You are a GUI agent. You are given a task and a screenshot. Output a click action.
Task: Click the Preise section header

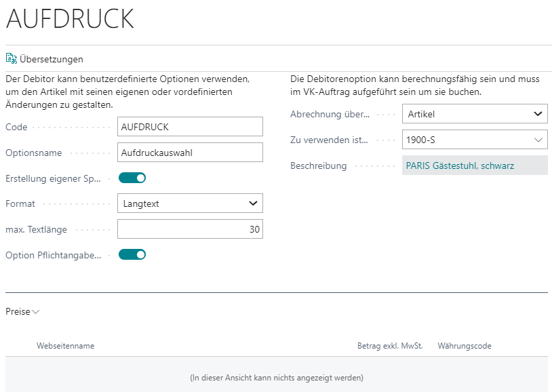[x=22, y=312]
